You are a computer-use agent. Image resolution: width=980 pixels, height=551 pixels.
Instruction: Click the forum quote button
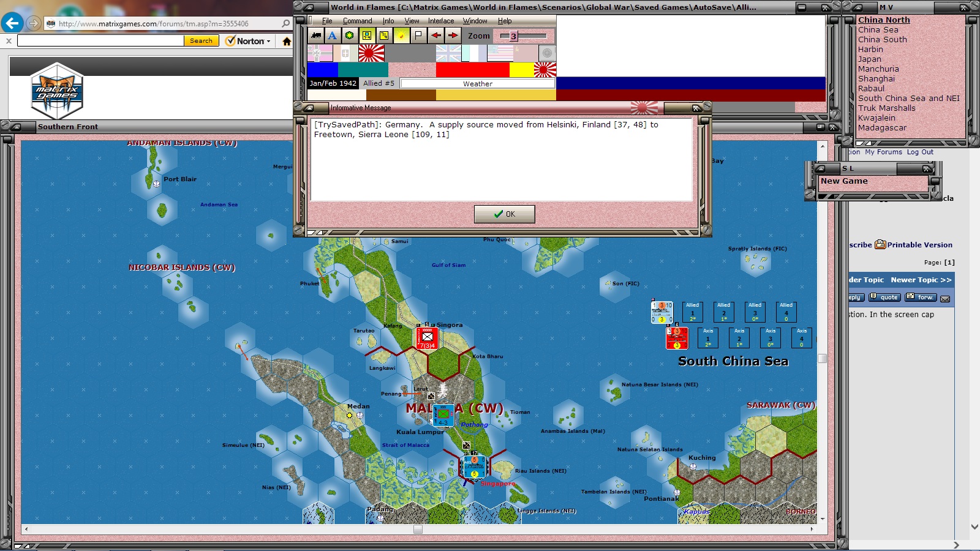(884, 298)
